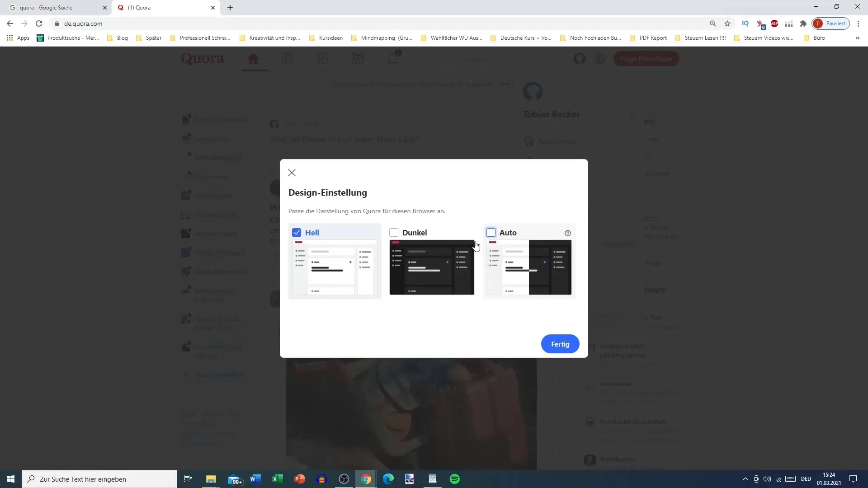The height and width of the screenshot is (488, 868).
Task: Open the Produktsuche bookmark
Action: coord(68,38)
